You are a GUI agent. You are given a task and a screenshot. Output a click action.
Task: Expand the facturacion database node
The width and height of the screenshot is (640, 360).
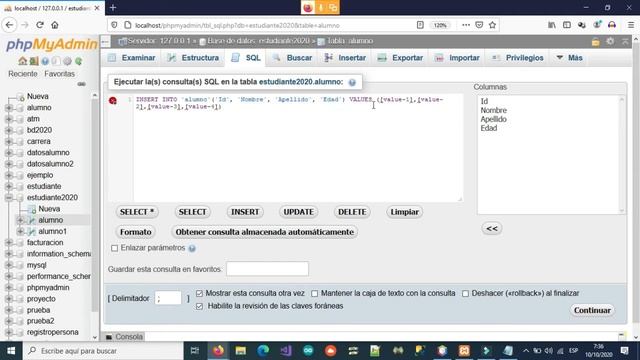coord(9,242)
